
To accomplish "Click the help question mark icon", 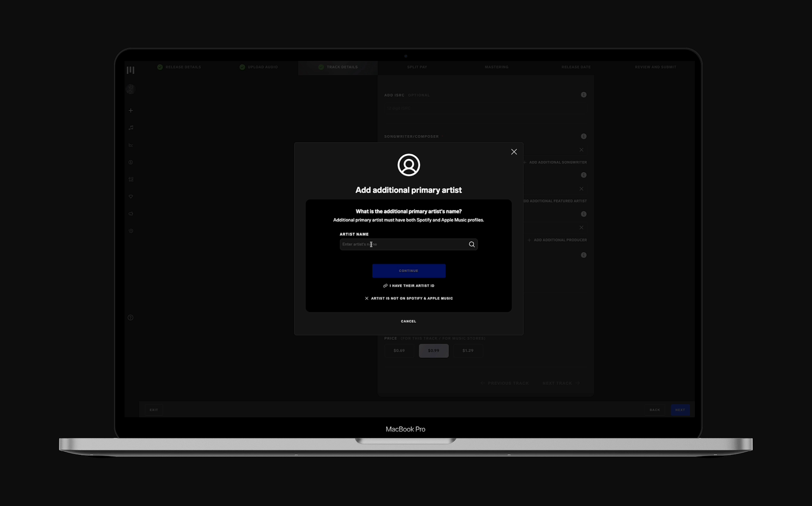I will click(131, 318).
